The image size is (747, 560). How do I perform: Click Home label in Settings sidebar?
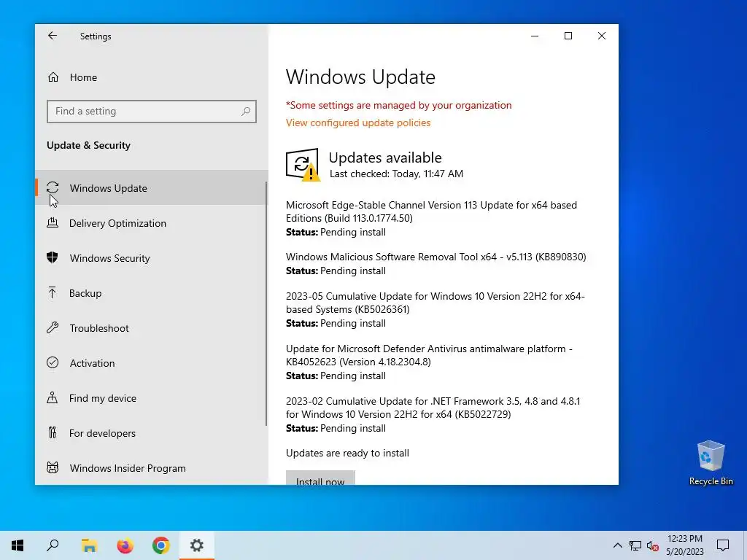pyautogui.click(x=83, y=77)
